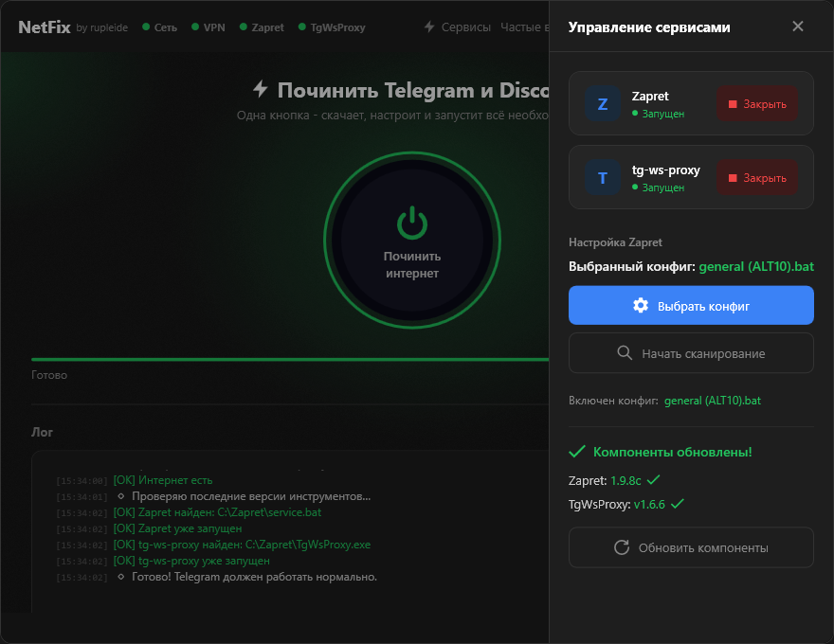Click Сеть status indicator in header
Viewport: 834px width, 644px height.
tap(159, 27)
